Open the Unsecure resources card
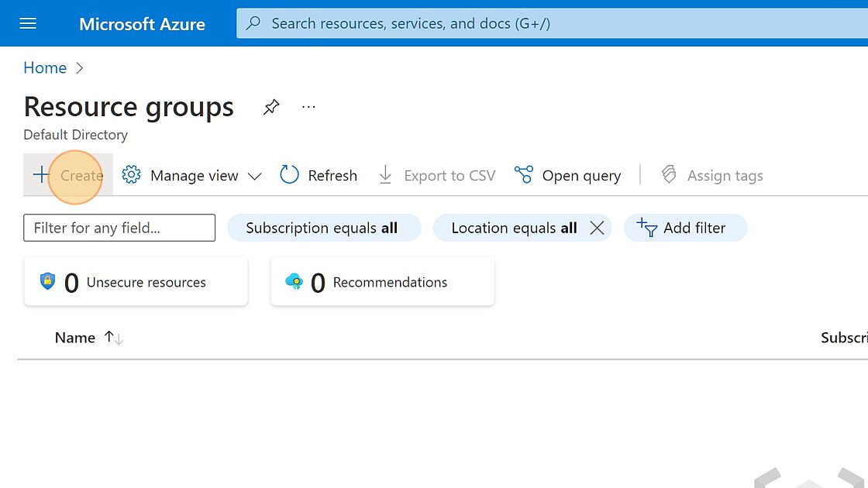Screen dimensions: 868x488 136,282
